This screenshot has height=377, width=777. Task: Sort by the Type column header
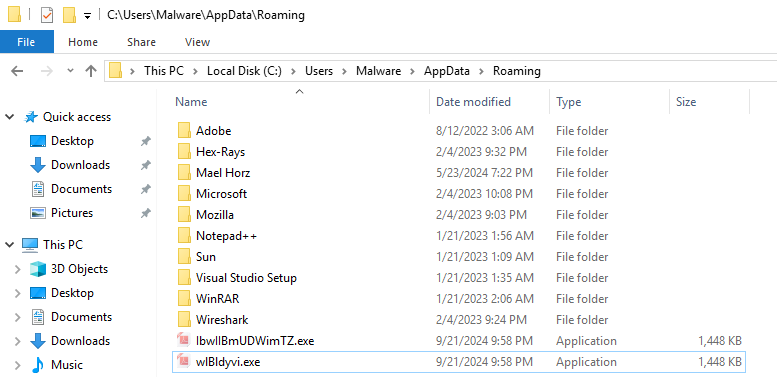click(568, 102)
